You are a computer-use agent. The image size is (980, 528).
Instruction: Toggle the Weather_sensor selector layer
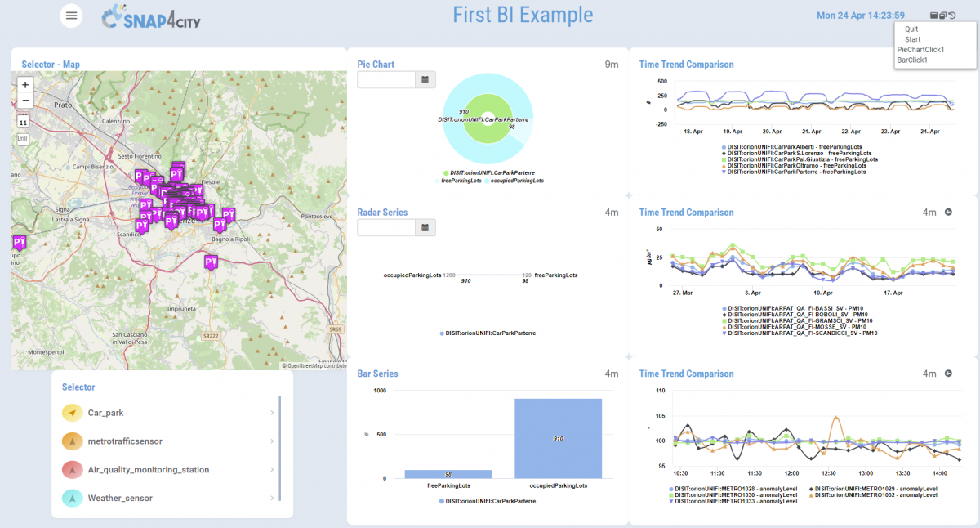[x=73, y=498]
